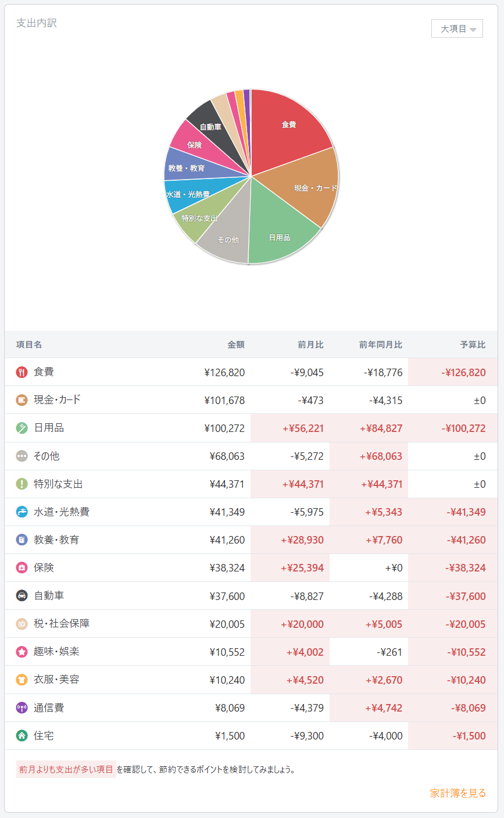Open the 大項目 dropdown
Viewport: 504px width, 818px height.
[457, 28]
